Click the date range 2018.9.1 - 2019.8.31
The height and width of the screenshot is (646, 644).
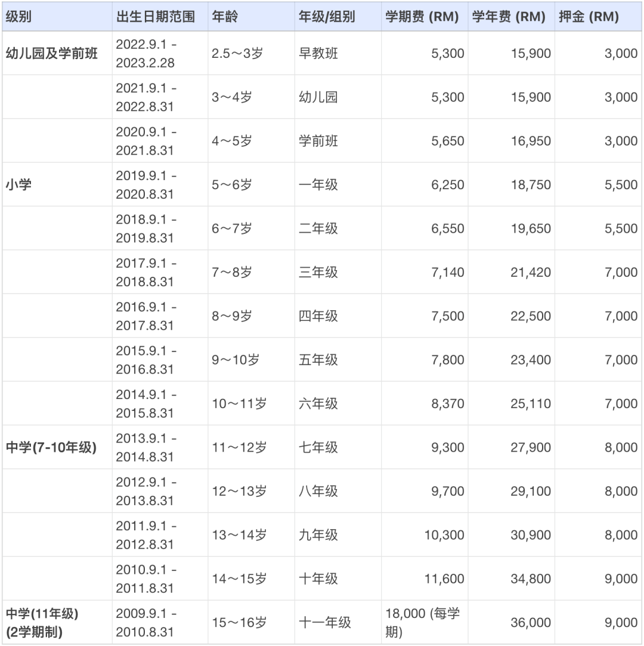click(x=160, y=228)
